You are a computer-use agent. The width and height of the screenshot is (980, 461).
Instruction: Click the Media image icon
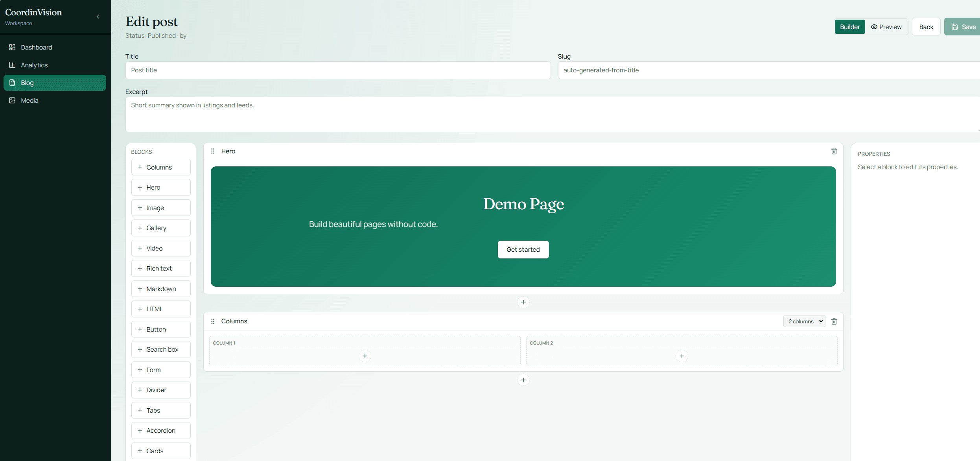[12, 100]
